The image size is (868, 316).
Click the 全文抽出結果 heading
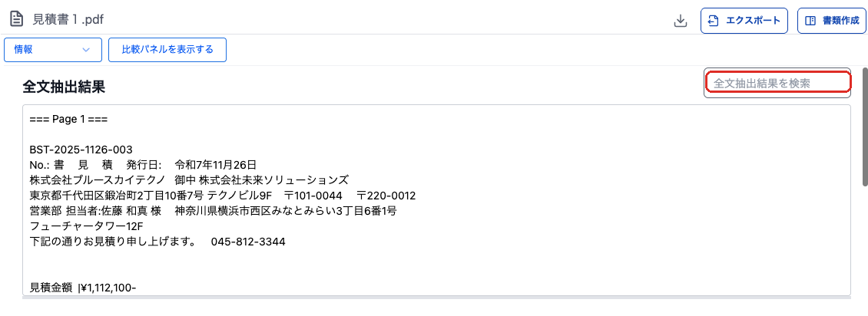pyautogui.click(x=64, y=86)
